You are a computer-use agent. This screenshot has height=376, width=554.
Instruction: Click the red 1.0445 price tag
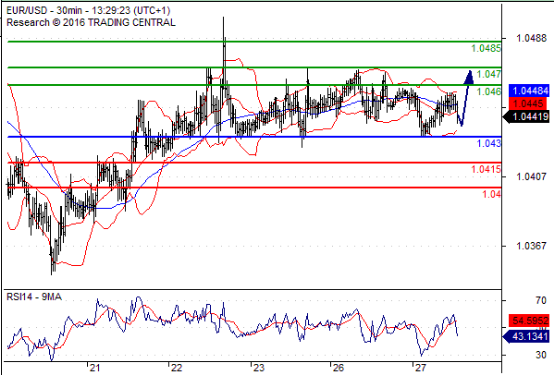529,104
